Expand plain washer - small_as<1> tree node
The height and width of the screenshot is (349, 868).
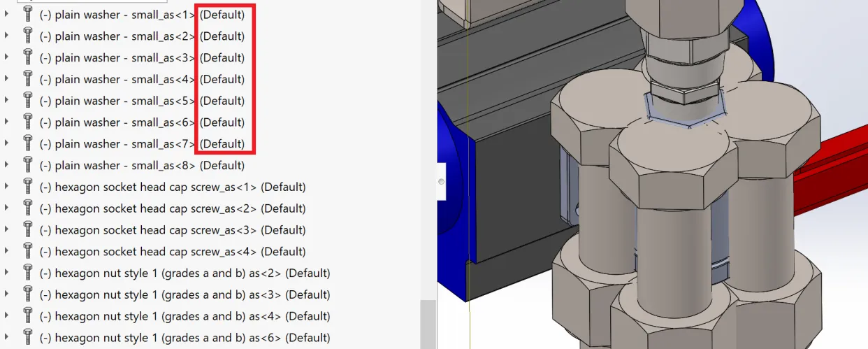tap(7, 14)
